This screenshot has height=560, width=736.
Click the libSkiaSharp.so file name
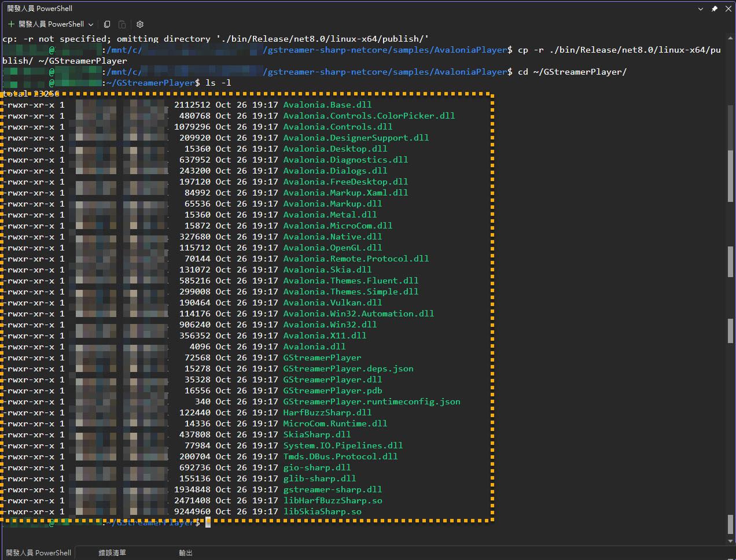click(x=322, y=511)
